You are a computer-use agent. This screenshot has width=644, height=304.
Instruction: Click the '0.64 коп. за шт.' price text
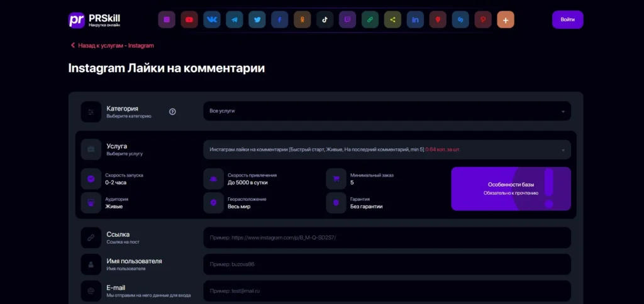443,149
